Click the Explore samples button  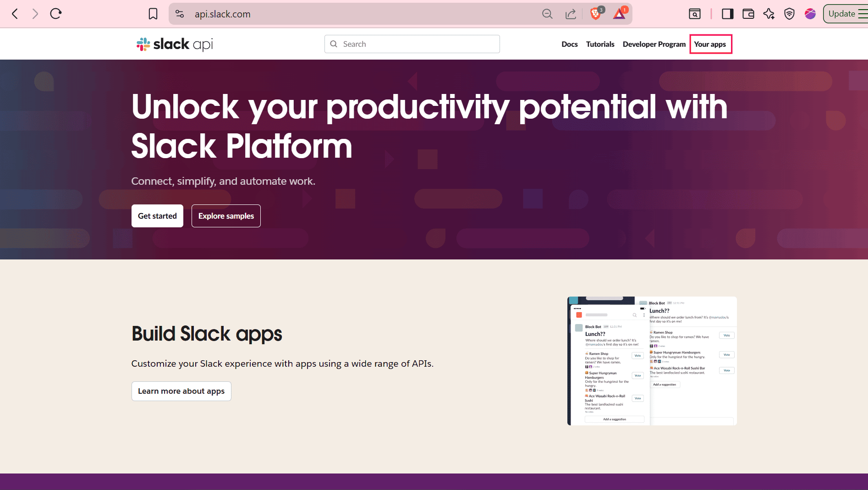click(226, 216)
